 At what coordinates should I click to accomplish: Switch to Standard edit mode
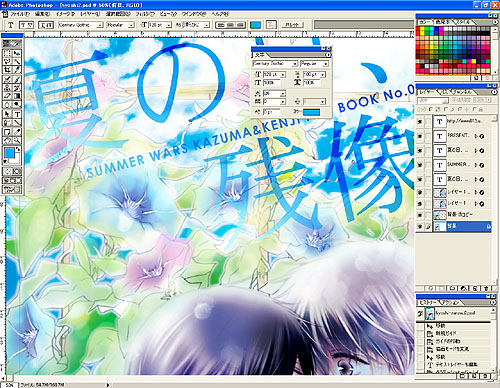pyautogui.click(x=7, y=172)
